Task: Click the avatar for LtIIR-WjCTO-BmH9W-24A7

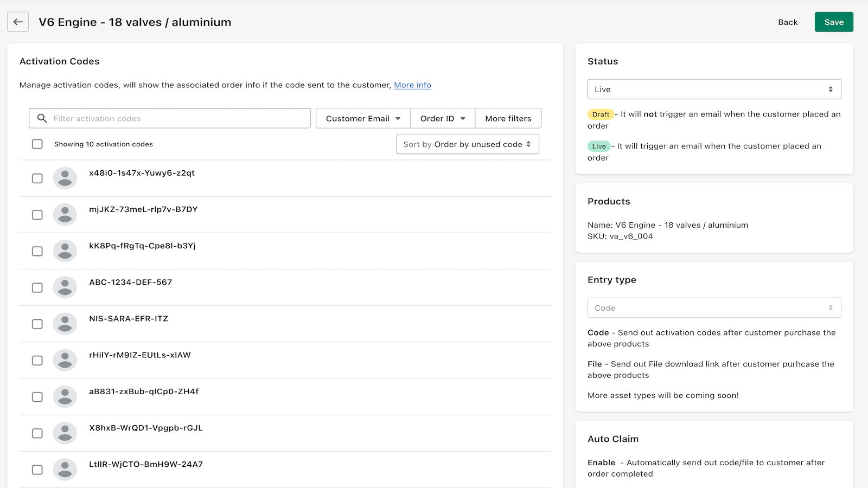Action: [65, 470]
